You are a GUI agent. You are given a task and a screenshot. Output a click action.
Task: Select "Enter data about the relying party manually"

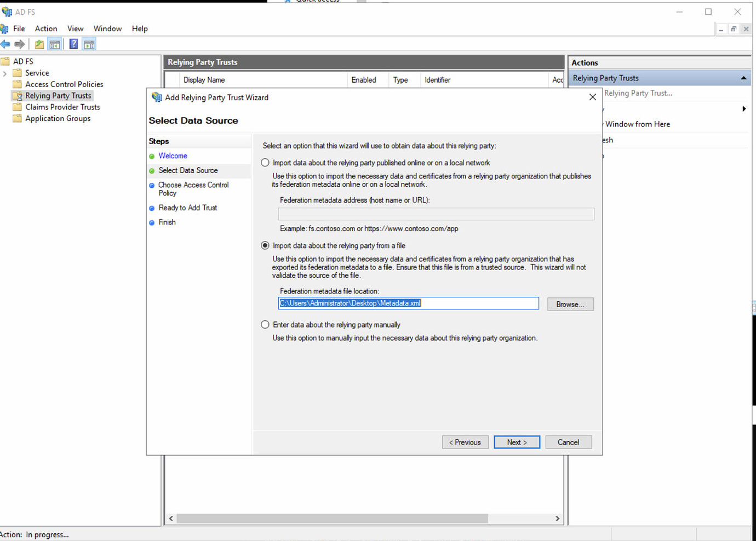coord(265,324)
